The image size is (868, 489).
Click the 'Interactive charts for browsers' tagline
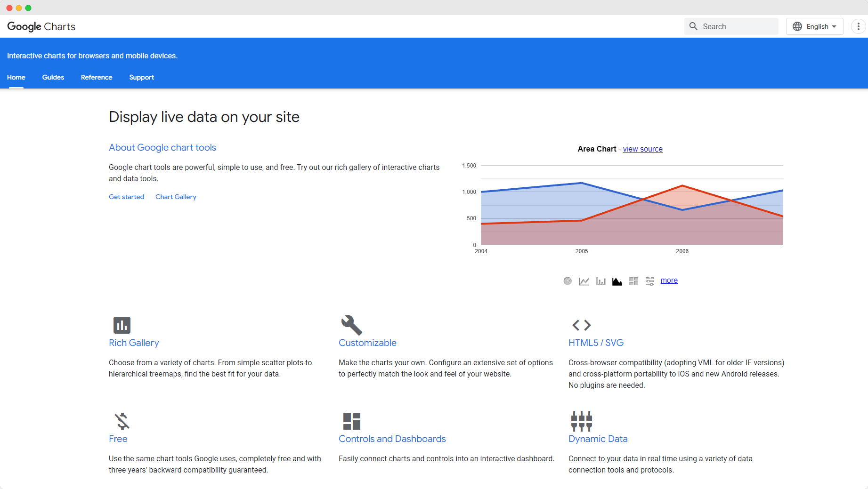point(92,56)
